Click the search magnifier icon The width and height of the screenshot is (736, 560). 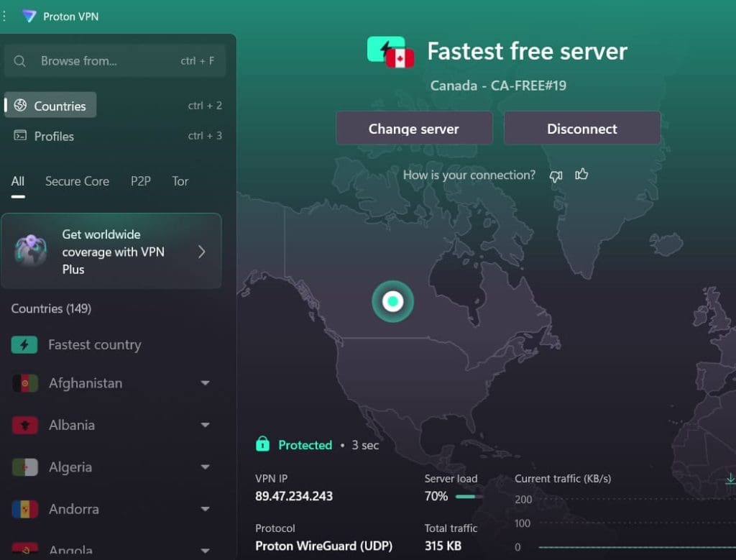tap(19, 61)
